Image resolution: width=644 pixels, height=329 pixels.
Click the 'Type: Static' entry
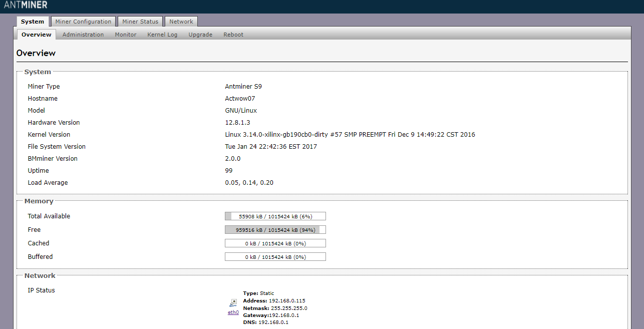(258, 293)
